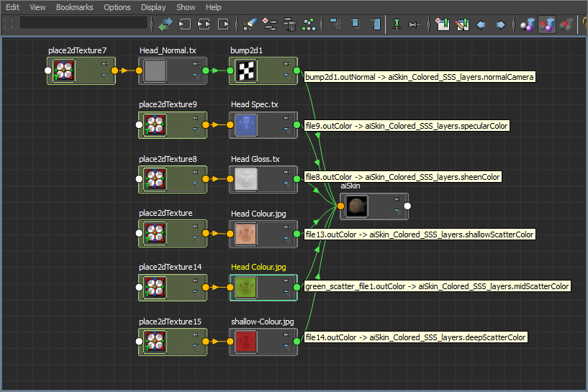588x392 pixels.
Task: Toggle top-right view icon on bump2d1 node
Action: pyautogui.click(x=286, y=63)
